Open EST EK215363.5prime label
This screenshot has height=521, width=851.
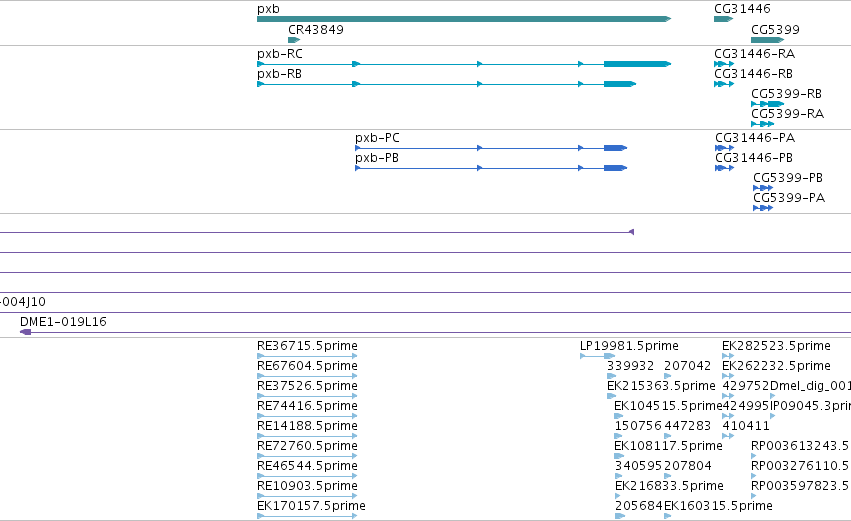661,386
